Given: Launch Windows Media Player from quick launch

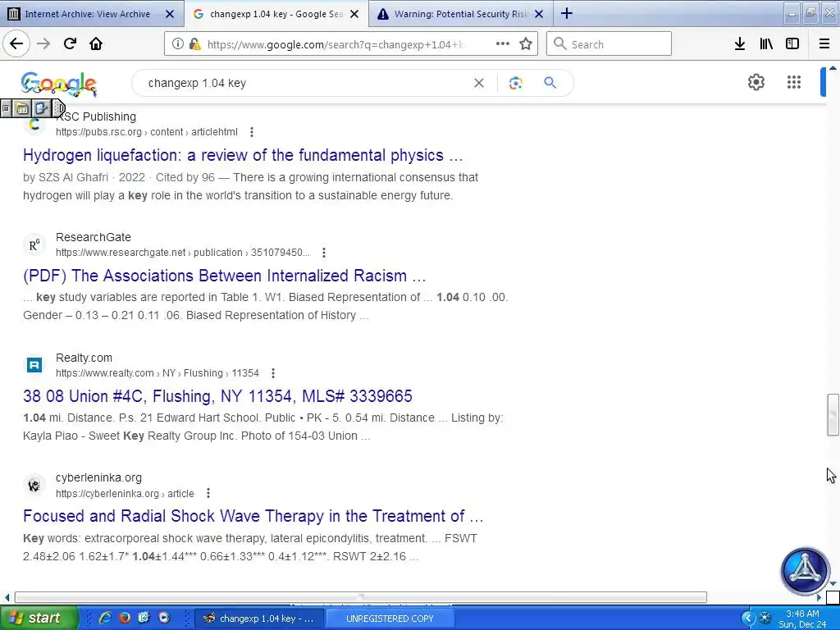Looking at the screenshot, I should coord(164,619).
